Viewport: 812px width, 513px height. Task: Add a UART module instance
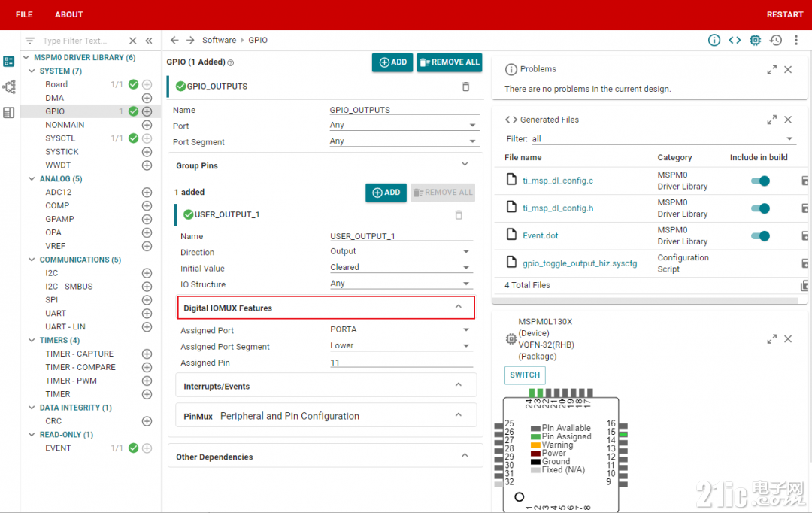[x=147, y=314]
